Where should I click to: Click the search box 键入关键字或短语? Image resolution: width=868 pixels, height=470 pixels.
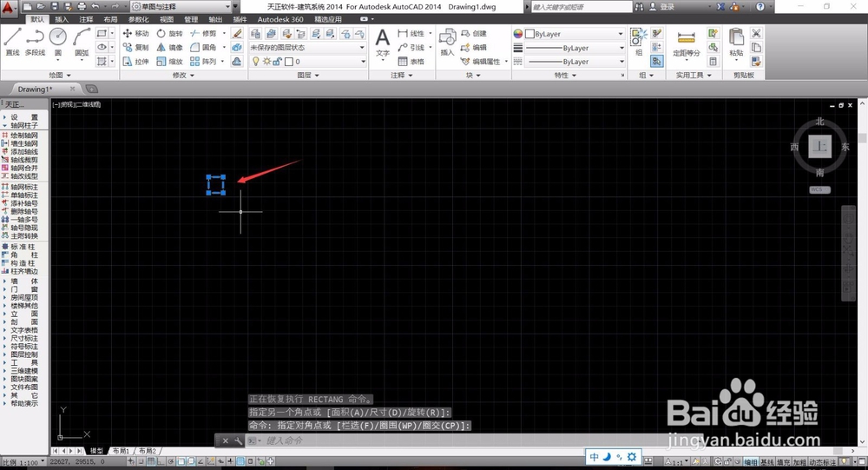[581, 7]
